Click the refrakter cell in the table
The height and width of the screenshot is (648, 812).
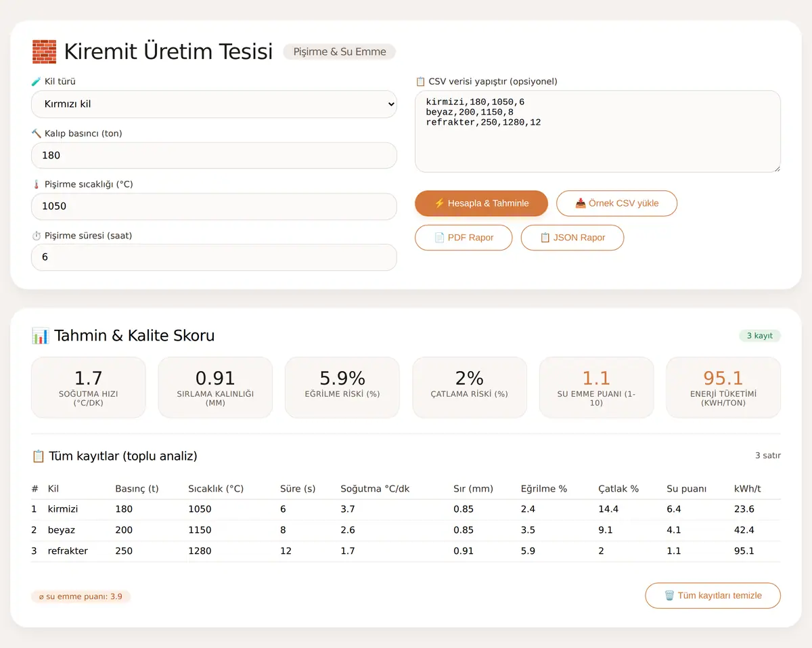click(68, 551)
